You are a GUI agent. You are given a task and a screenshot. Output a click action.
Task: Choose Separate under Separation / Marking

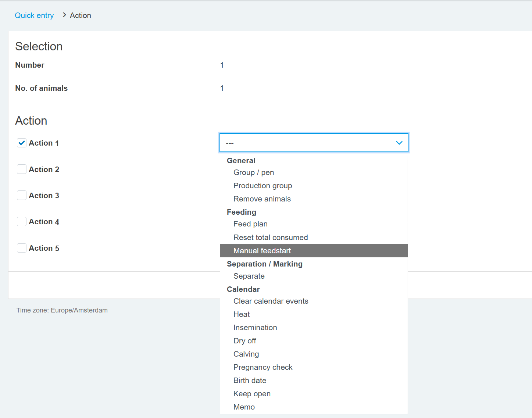(x=249, y=276)
